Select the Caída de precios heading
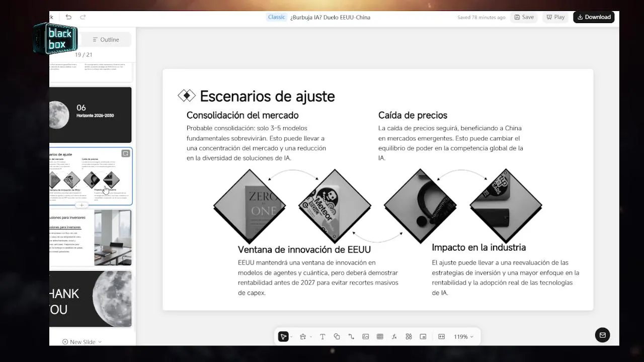This screenshot has width=644, height=362. pos(413,115)
